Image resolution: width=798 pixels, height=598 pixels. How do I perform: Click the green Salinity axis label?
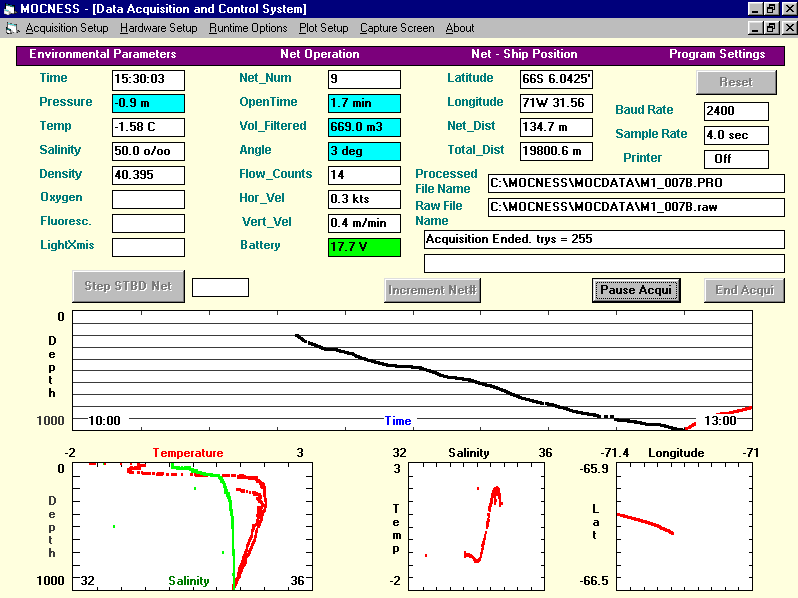point(189,581)
